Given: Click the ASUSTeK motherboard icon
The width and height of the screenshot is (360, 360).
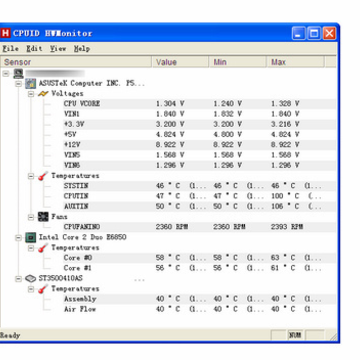Looking at the screenshot, I should (31, 83).
